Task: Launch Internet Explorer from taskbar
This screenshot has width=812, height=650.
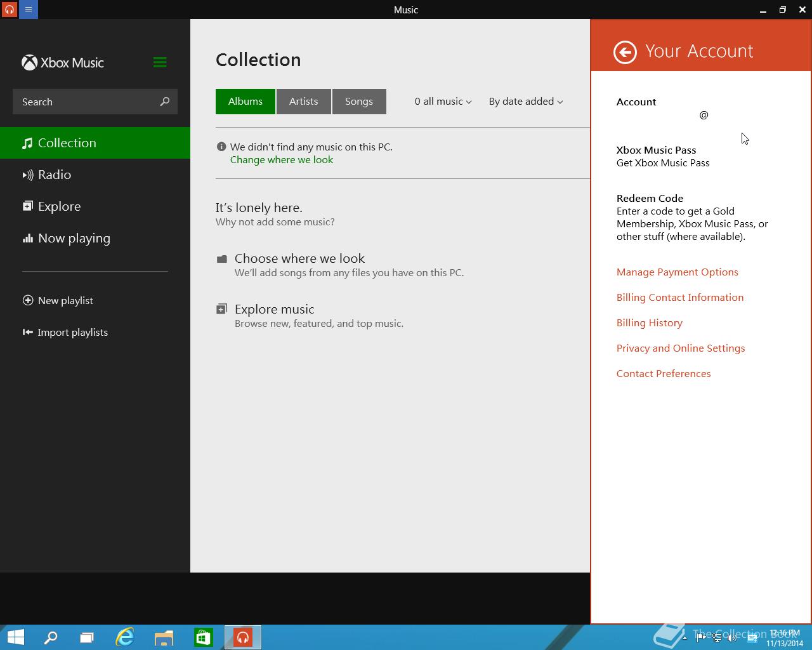Action: point(125,637)
